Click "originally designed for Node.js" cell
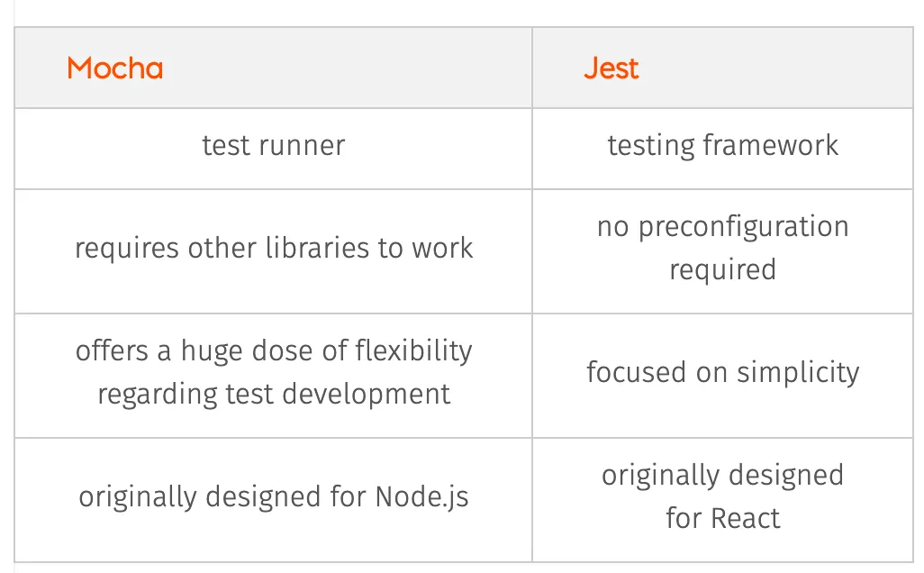Image resolution: width=924 pixels, height=573 pixels. coord(273,500)
